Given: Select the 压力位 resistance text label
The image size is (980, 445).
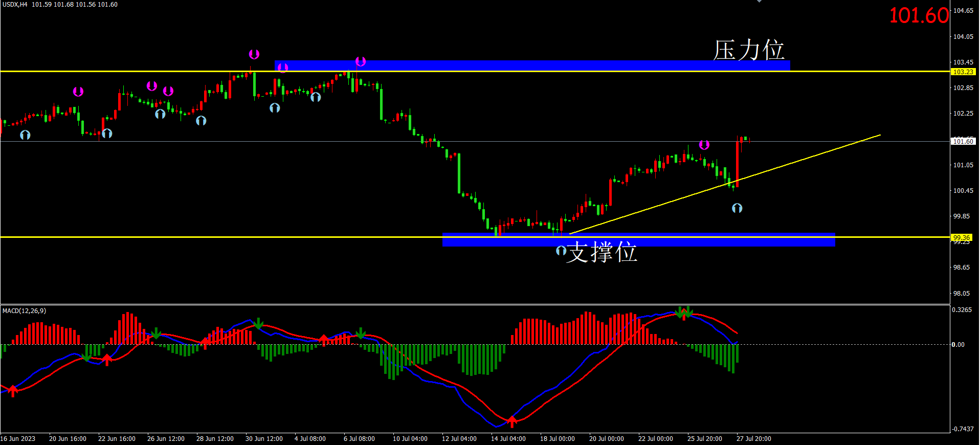Looking at the screenshot, I should 749,50.
